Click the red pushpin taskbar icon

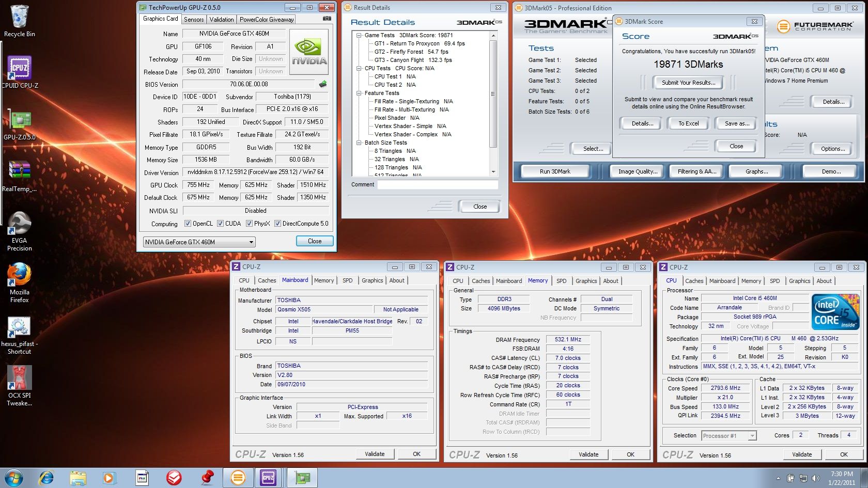coord(207,478)
